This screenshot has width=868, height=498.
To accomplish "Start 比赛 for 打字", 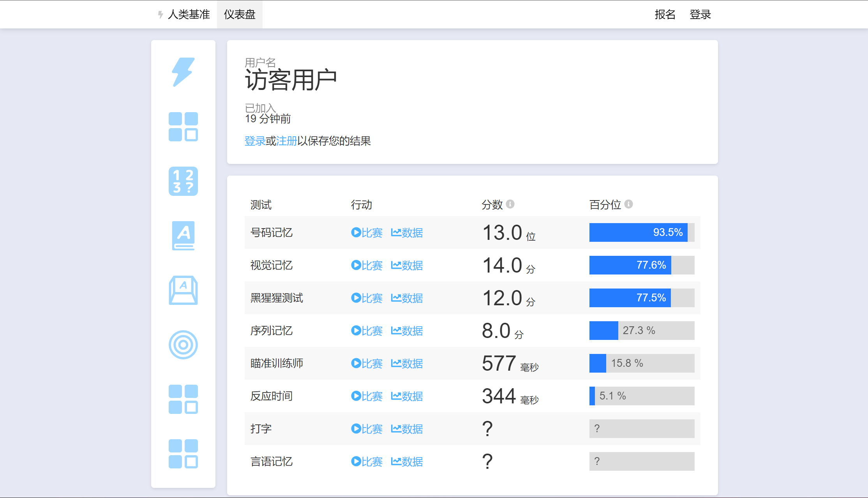I will (x=367, y=429).
